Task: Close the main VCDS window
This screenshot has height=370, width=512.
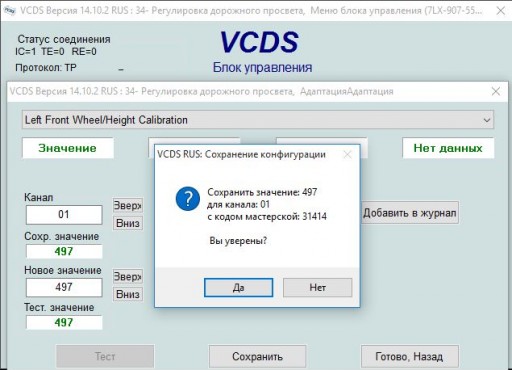Action: 501,11
